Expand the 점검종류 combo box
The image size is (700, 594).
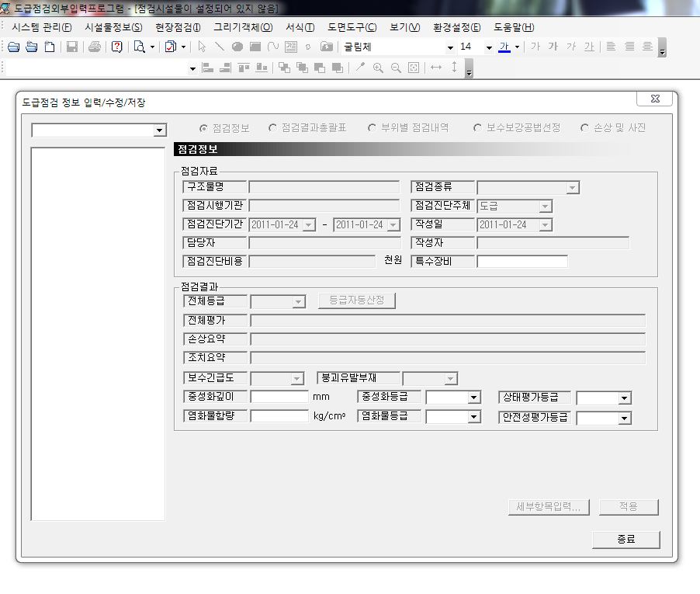[x=572, y=188]
